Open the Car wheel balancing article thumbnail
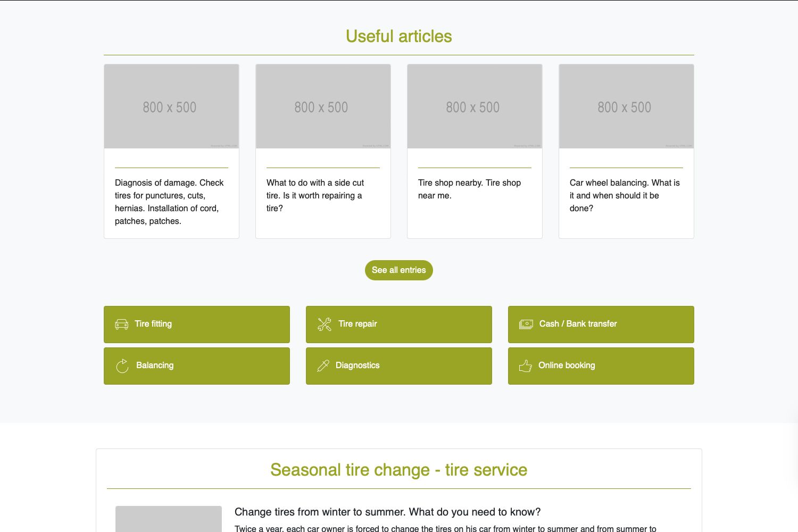Screen dimensions: 798x532 click(x=626, y=106)
